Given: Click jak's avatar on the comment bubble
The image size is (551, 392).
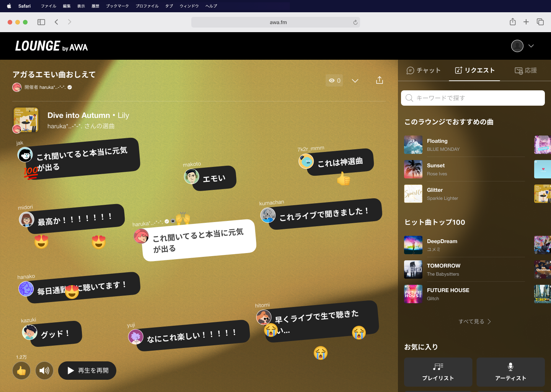Looking at the screenshot, I should tap(25, 155).
